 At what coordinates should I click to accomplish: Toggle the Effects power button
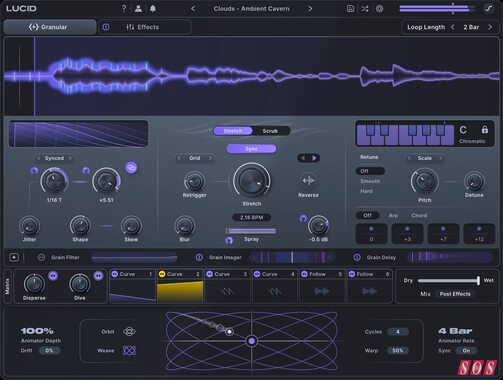point(106,27)
